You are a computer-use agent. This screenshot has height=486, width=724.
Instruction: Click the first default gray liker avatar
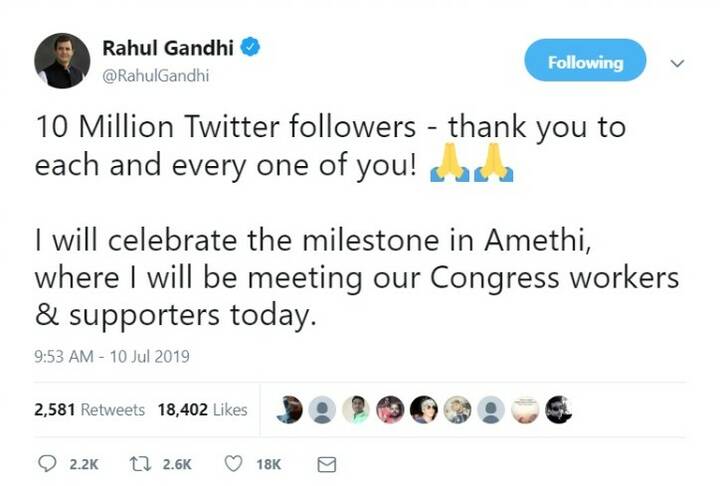322,410
